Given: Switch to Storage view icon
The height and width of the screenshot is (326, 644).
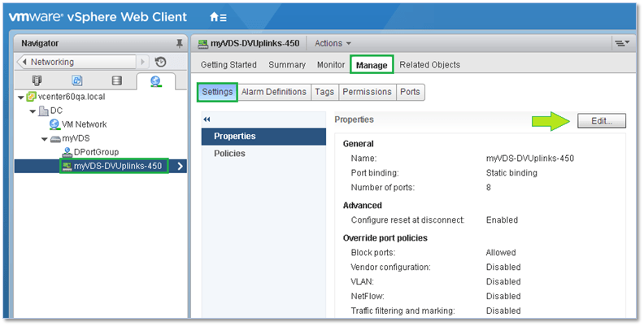Looking at the screenshot, I should (117, 80).
